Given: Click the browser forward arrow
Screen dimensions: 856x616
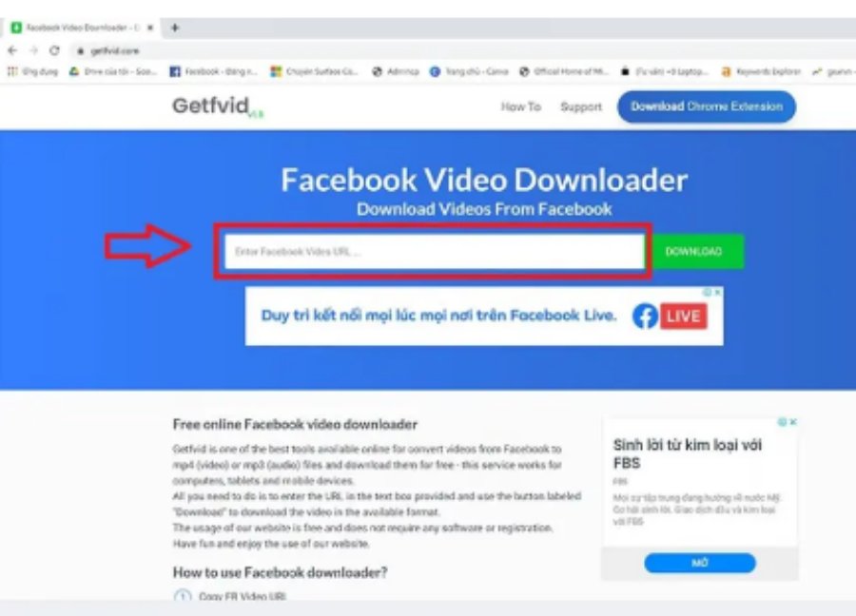Looking at the screenshot, I should (x=34, y=50).
